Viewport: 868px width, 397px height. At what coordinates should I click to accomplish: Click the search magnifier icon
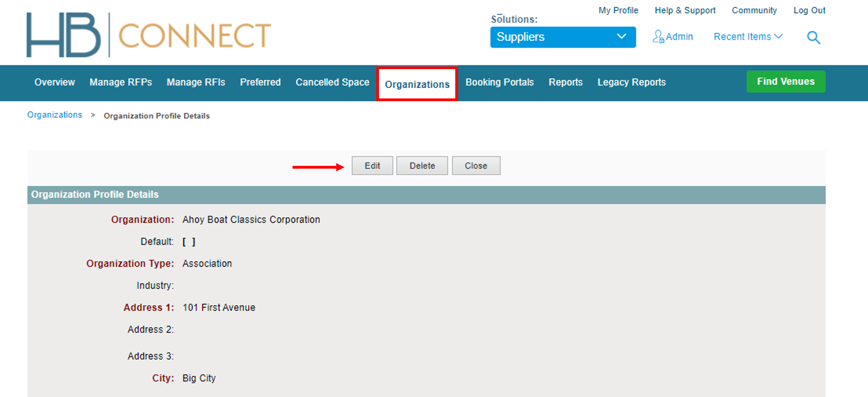[813, 38]
